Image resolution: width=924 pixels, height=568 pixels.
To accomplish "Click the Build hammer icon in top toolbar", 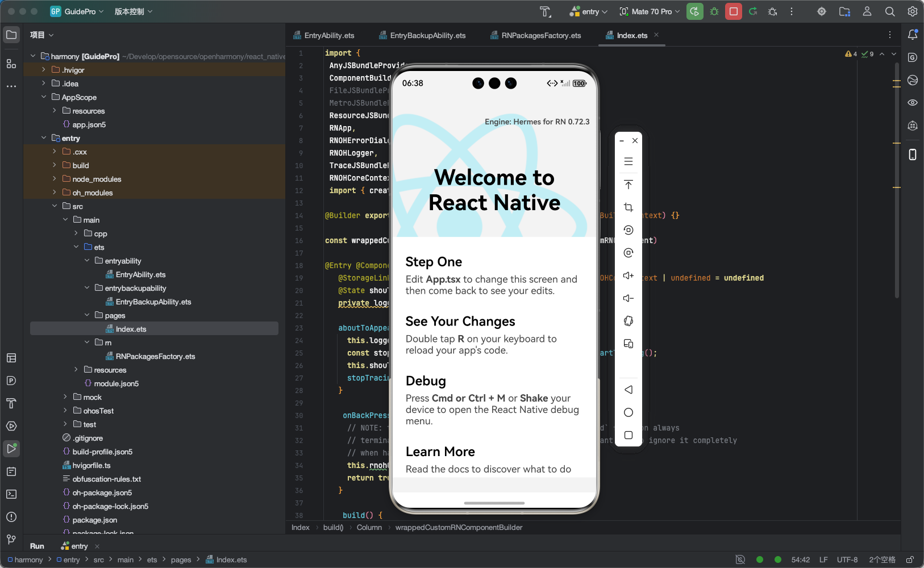I will [546, 11].
